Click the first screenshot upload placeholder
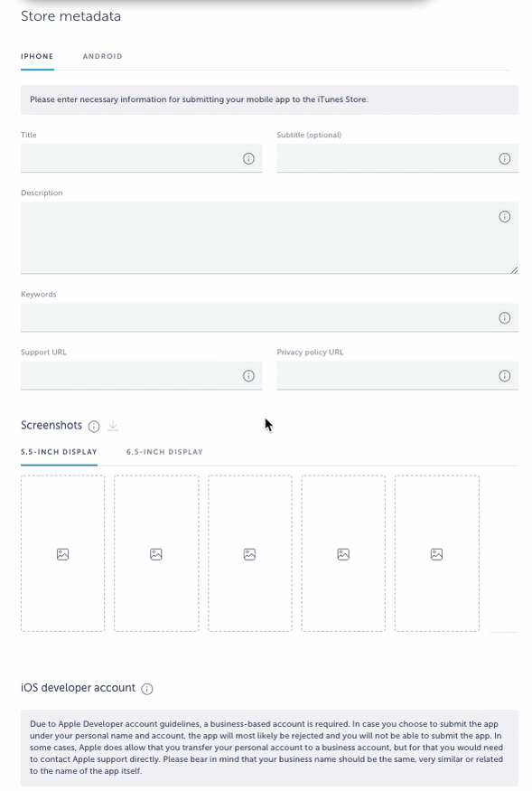 point(62,553)
